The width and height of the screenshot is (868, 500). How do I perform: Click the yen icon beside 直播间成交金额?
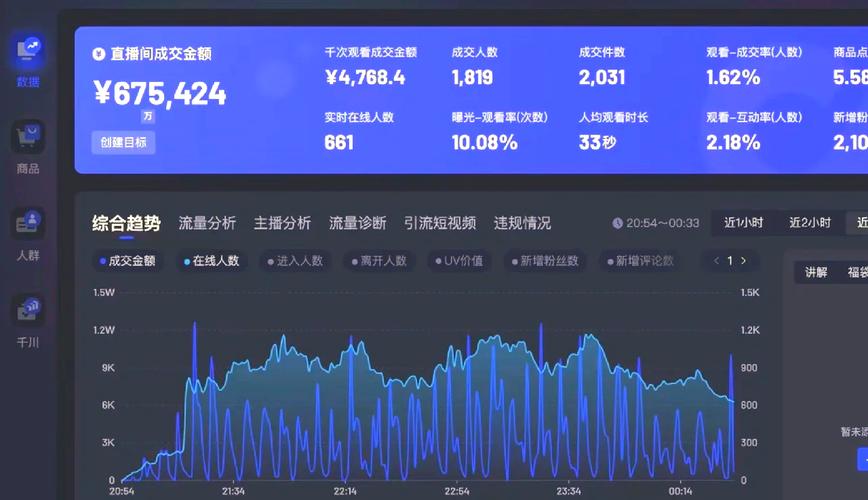99,54
